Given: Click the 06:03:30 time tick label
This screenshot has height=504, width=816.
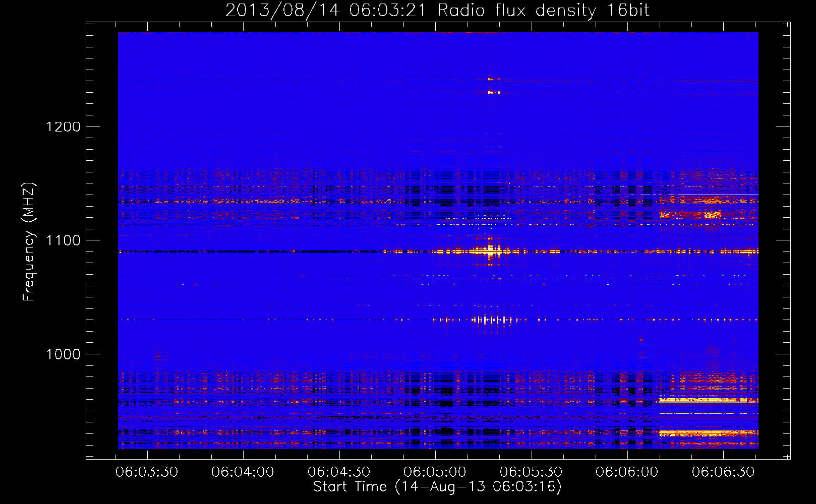Looking at the screenshot, I should 147,472.
